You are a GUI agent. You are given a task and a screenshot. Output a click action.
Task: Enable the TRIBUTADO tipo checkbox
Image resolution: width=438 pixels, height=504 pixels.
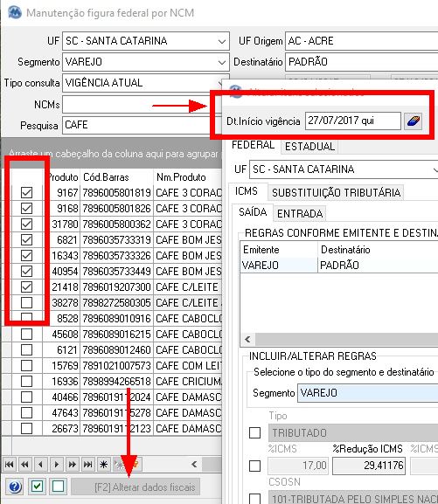pos(255,432)
